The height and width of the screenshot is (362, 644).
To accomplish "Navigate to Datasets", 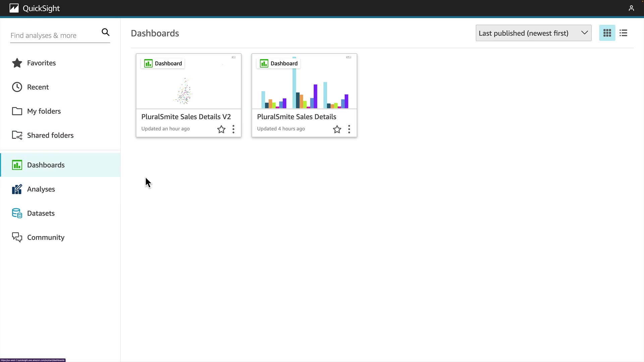I will point(41,214).
